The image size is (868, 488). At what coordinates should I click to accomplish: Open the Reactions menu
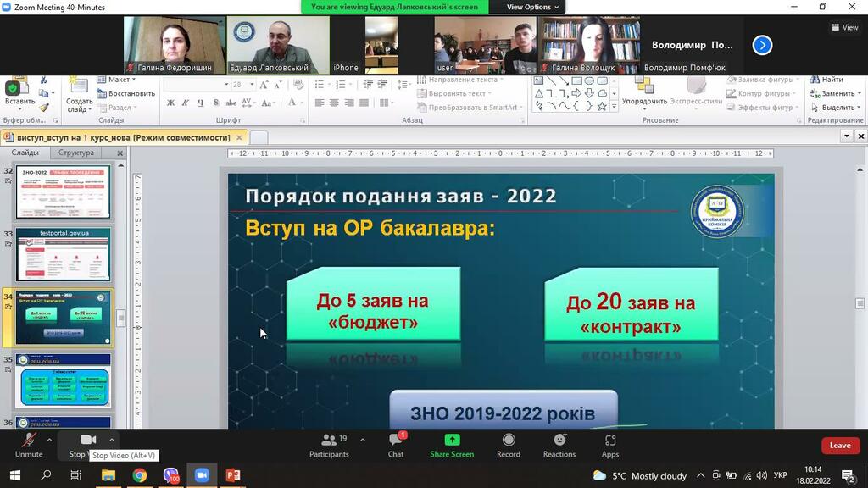[559, 445]
